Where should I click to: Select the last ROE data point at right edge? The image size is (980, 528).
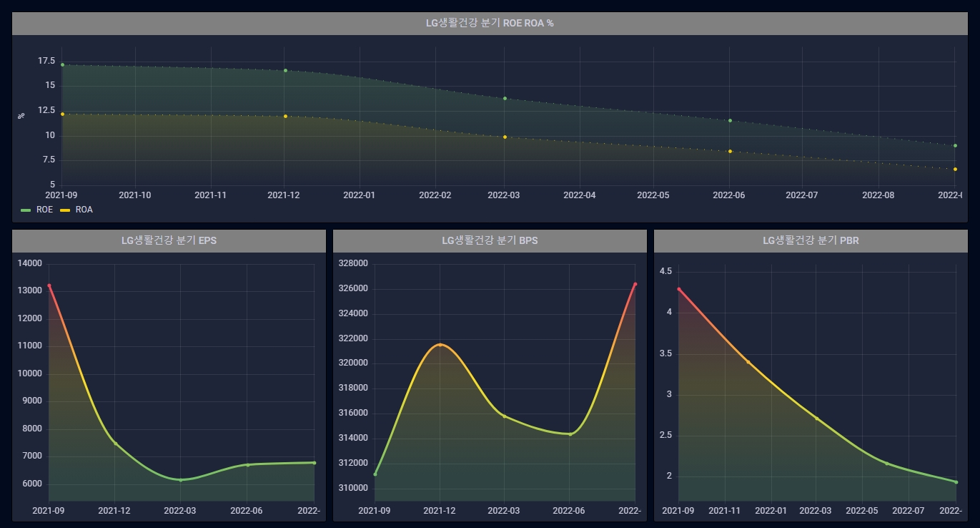(955, 145)
